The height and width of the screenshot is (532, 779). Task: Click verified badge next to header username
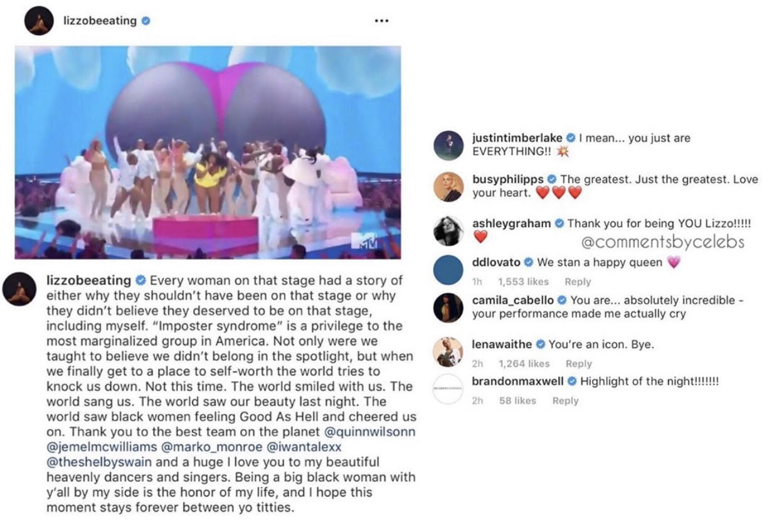[x=146, y=21]
